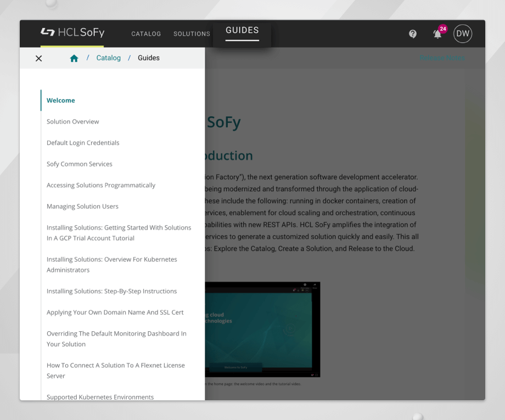This screenshot has height=420, width=505.
Task: Play the welcome video thumbnail
Action: coord(262,329)
